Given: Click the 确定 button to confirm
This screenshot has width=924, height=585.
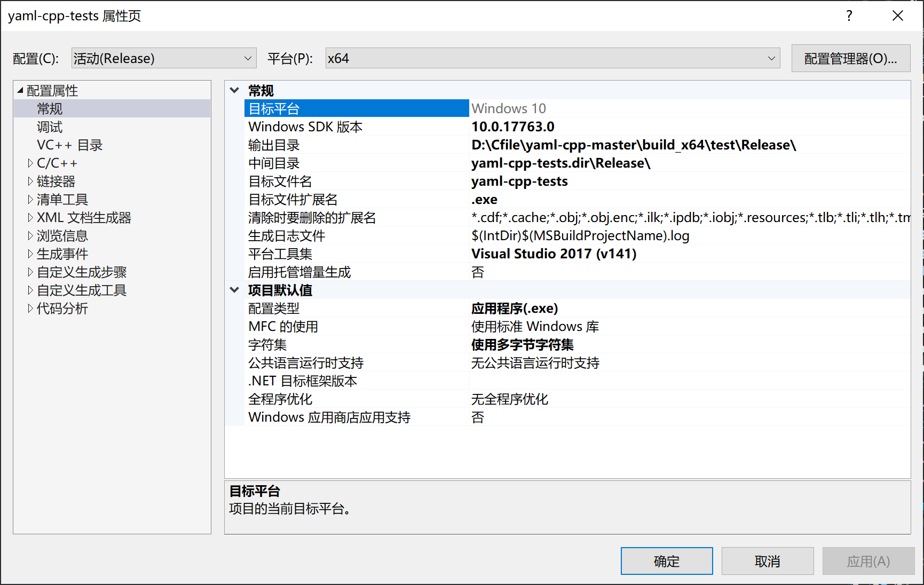Looking at the screenshot, I should tap(666, 561).
